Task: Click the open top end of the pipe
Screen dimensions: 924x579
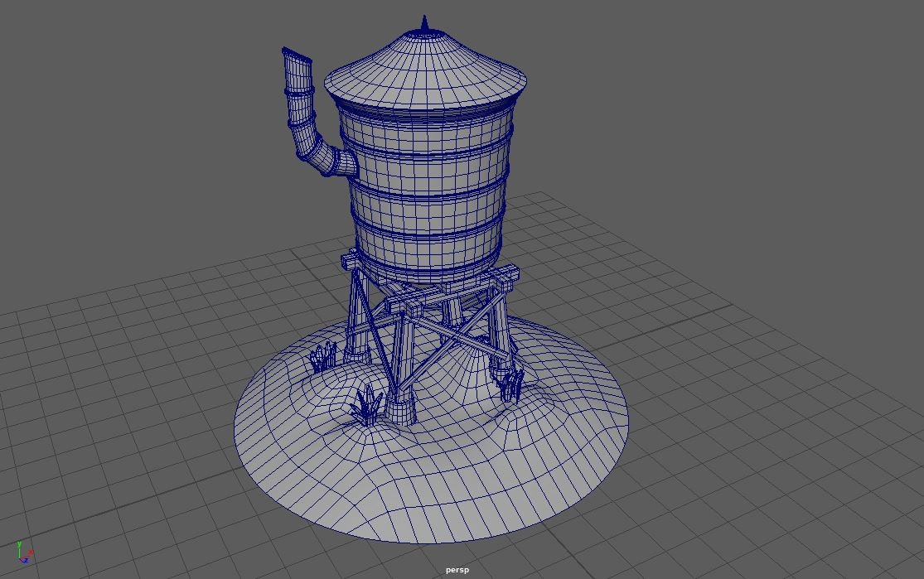Action: click(x=297, y=55)
